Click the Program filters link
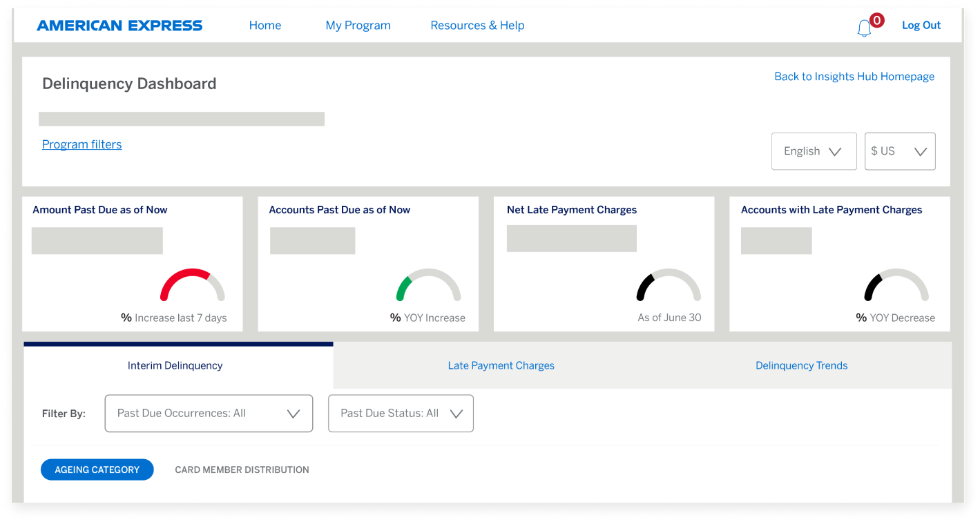Viewport: 980px width, 522px height. [81, 144]
